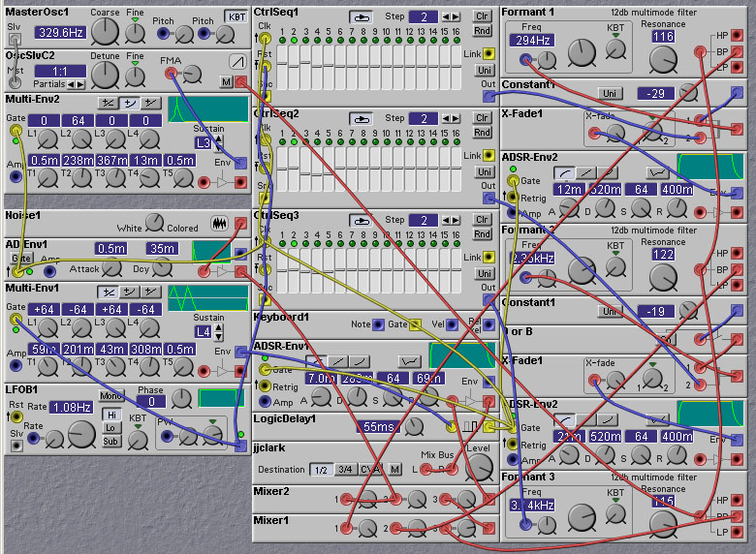The height and width of the screenshot is (554, 756).
Task: Toggle the Uni button on CtrlSeq3
Action: point(484,273)
